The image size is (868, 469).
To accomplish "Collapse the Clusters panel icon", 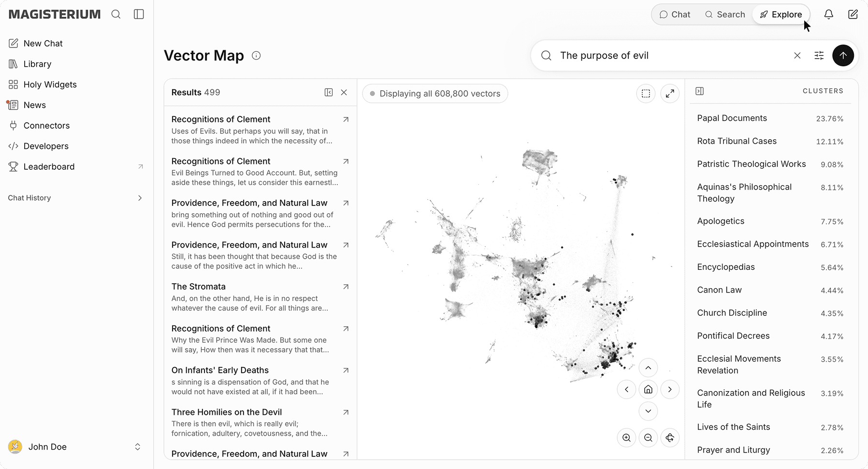I will tap(699, 91).
